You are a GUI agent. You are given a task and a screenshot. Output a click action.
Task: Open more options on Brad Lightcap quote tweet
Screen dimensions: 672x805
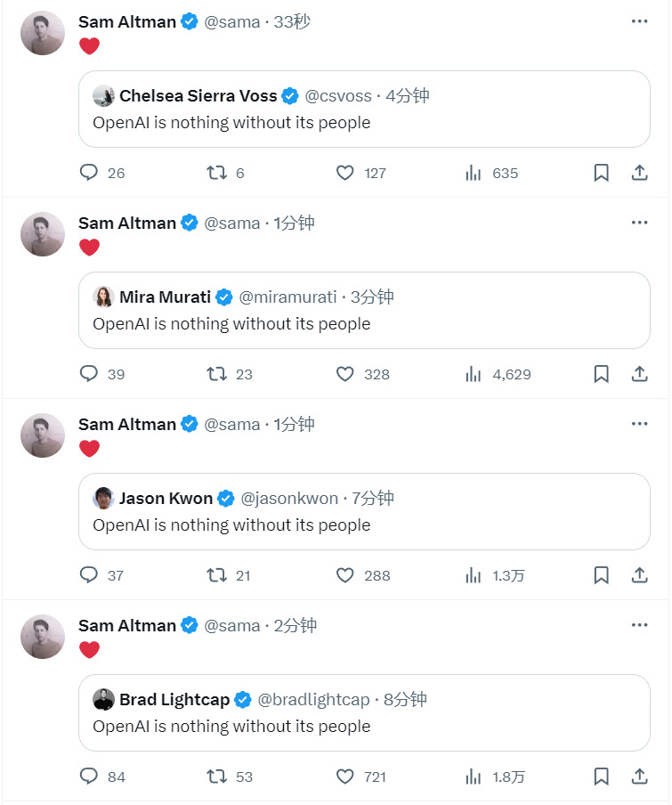(x=639, y=625)
